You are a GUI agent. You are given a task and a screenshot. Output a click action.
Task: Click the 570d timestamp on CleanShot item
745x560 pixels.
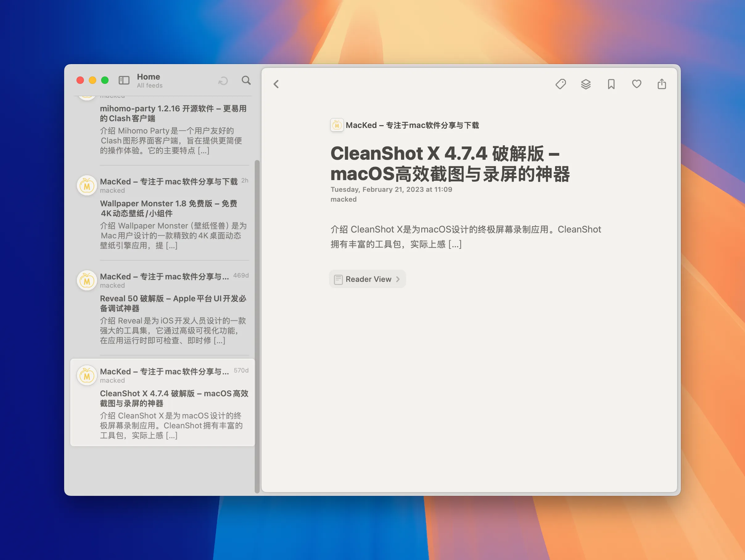tap(241, 370)
